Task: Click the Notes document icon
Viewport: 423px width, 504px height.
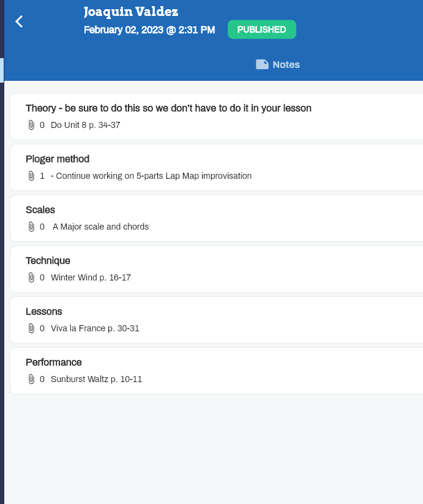Action: [x=262, y=64]
